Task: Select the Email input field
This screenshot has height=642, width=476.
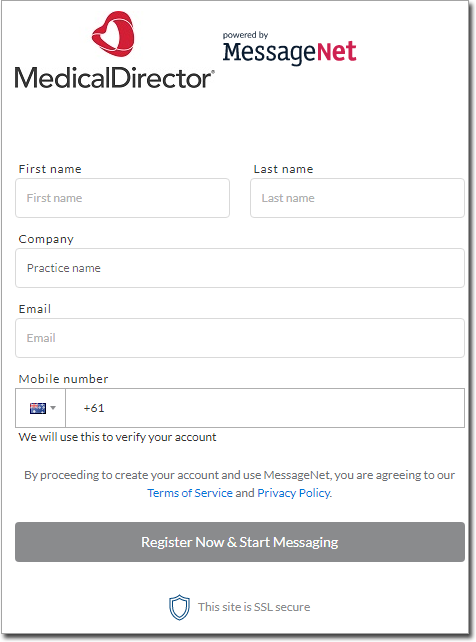Action: pos(240,338)
